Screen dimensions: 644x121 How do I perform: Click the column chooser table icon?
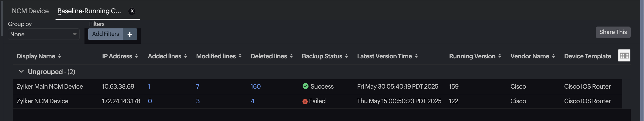(624, 55)
